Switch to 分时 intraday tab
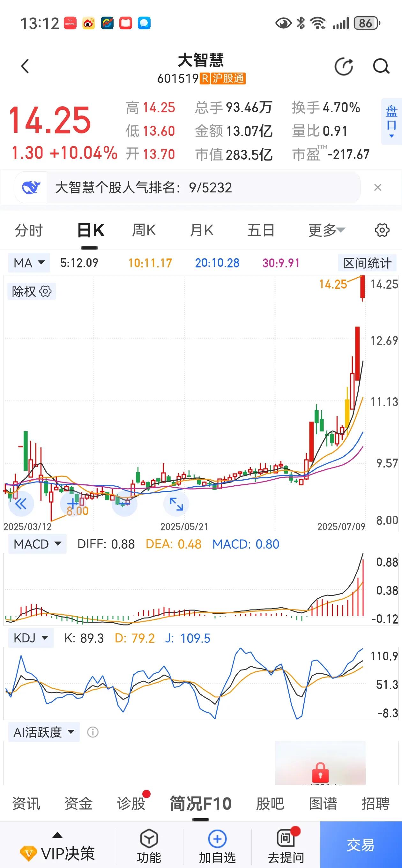This screenshot has width=402, height=868. click(29, 230)
